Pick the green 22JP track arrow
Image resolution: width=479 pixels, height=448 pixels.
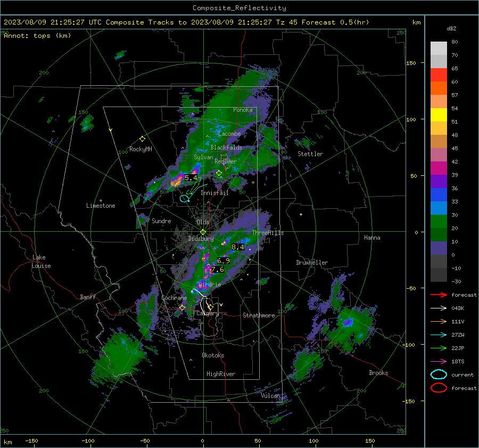click(439, 348)
